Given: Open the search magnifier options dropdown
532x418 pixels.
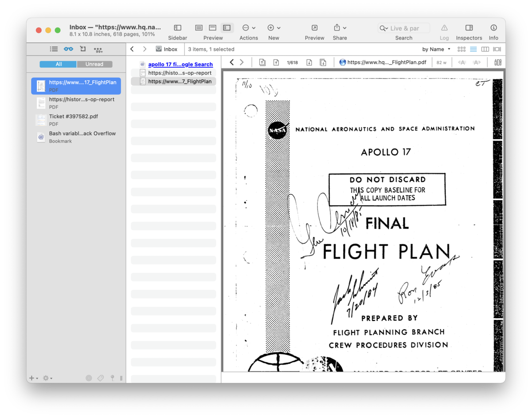Looking at the screenshot, I should click(383, 28).
